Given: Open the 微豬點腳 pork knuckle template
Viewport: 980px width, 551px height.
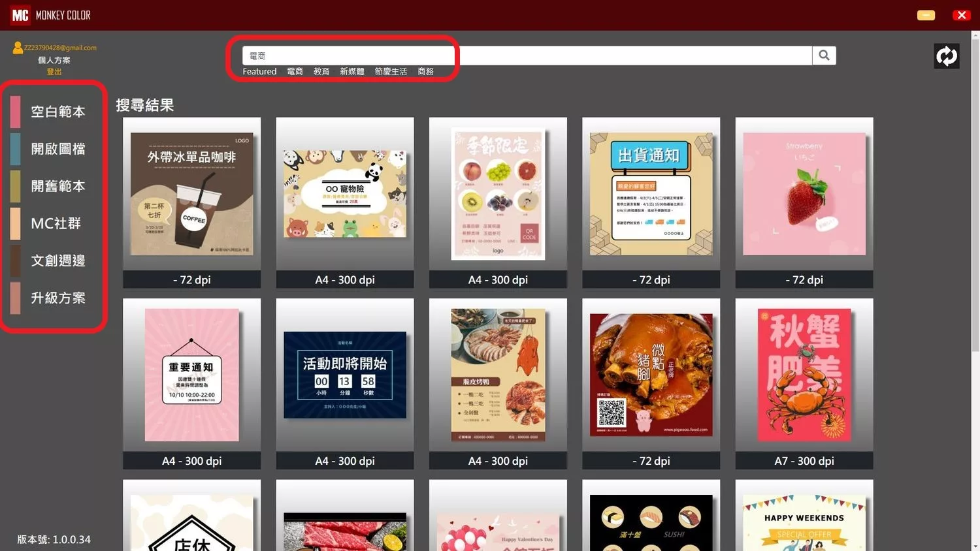Looking at the screenshot, I should coord(651,384).
